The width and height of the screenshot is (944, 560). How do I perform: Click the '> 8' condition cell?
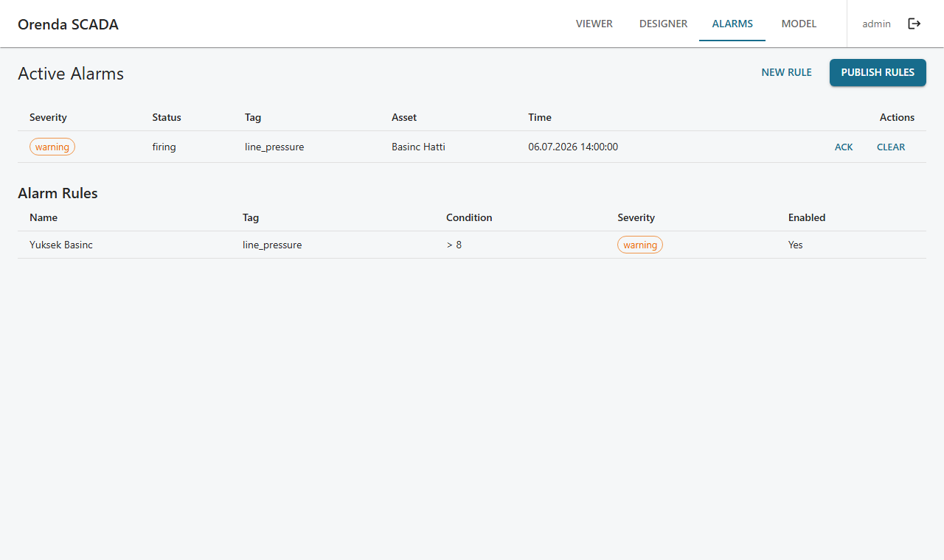454,245
